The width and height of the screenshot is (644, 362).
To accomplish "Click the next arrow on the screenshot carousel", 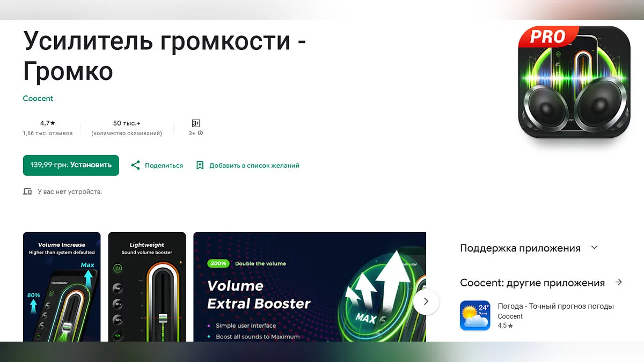I will point(426,301).
